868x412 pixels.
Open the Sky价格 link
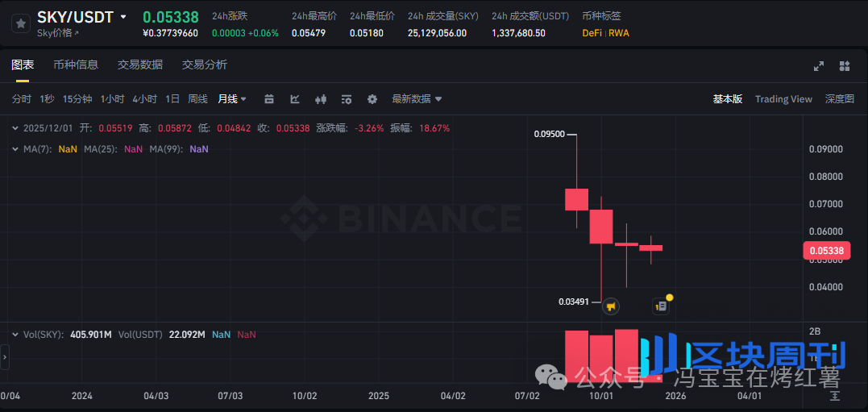[58, 33]
